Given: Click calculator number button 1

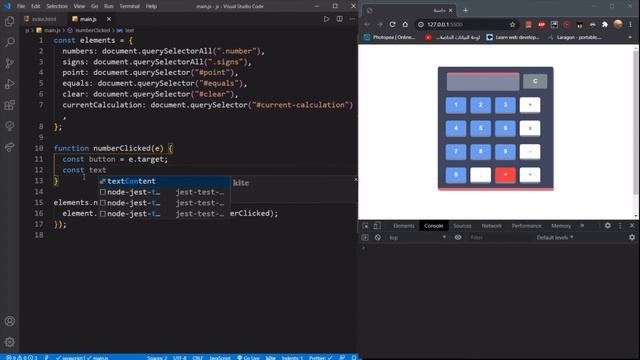Looking at the screenshot, I should click(x=456, y=105).
